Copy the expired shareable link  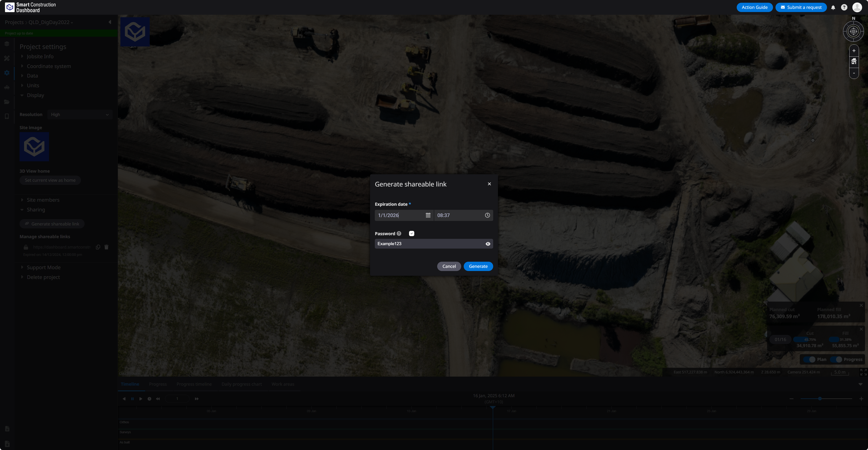point(98,247)
